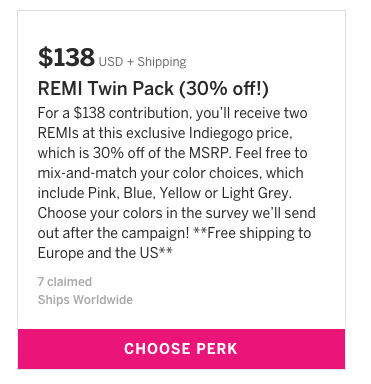
Task: Click the CHOOSE PERK button
Action: click(181, 349)
